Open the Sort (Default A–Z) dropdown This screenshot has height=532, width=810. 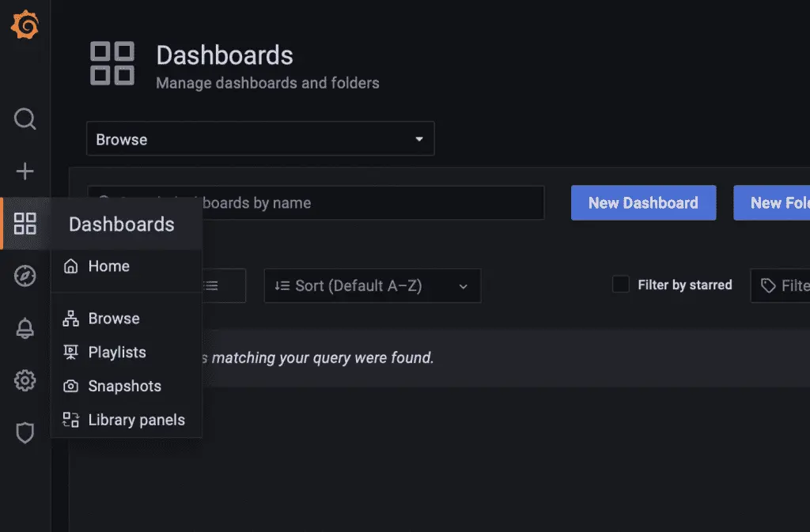[372, 286]
